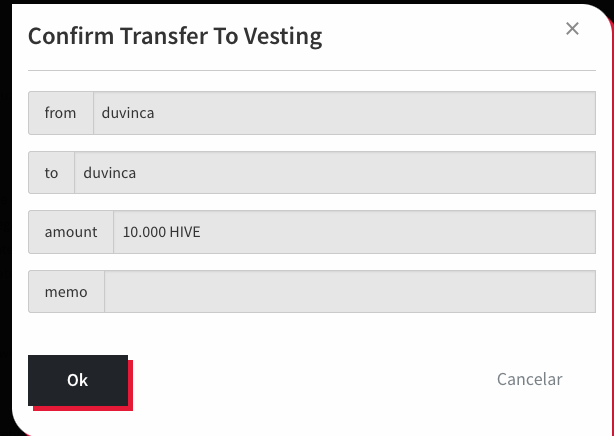Screen dimensions: 614x436
Task: Click the word Vesting in the heading
Action: 283,36
